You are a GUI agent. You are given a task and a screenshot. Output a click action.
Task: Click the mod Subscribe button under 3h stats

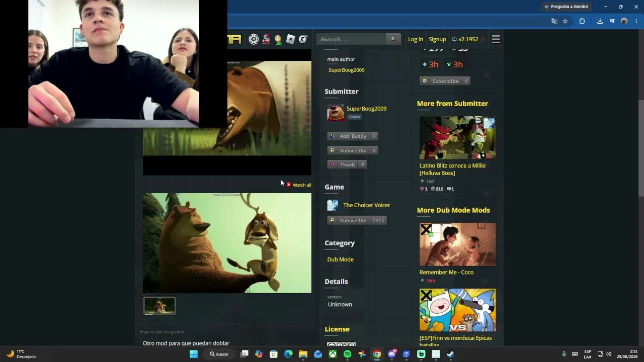[445, 81]
